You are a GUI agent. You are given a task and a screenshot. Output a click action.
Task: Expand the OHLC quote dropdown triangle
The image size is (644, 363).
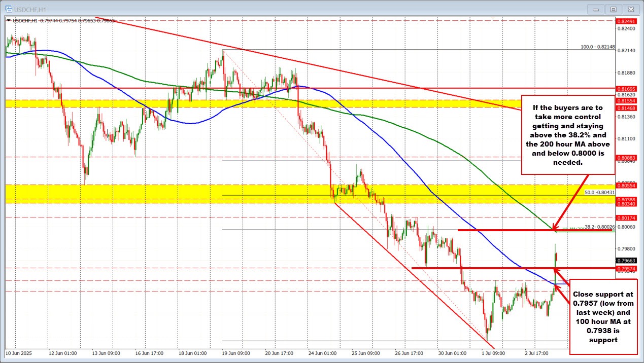8,20
